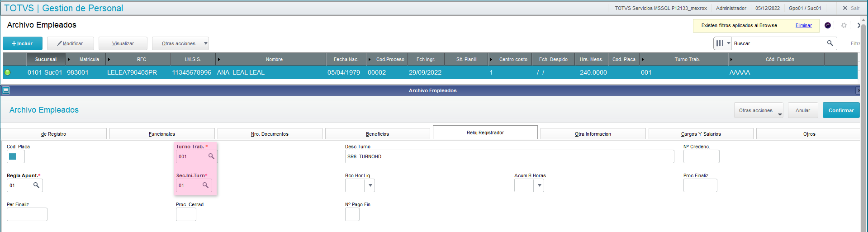
Task: Click the Confirmar button
Action: point(841,110)
